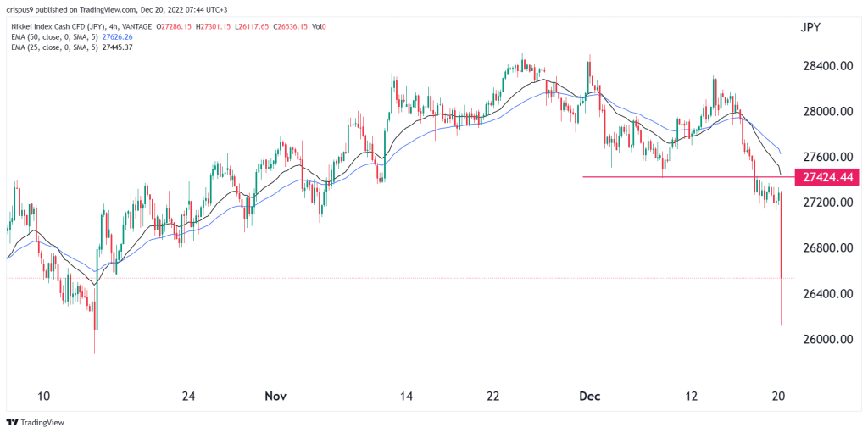Viewport: 868px width, 433px height.
Task: Click the red horizontal support line
Action: (x=688, y=176)
